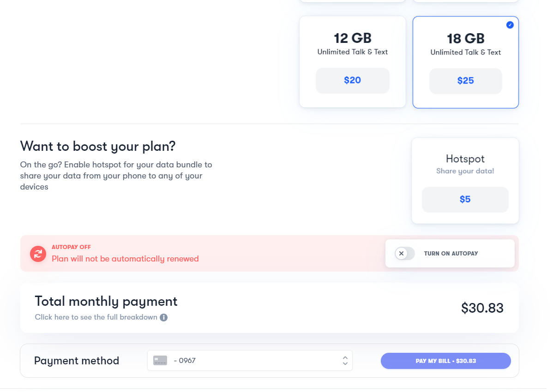Click the $25 price button

coord(466,81)
